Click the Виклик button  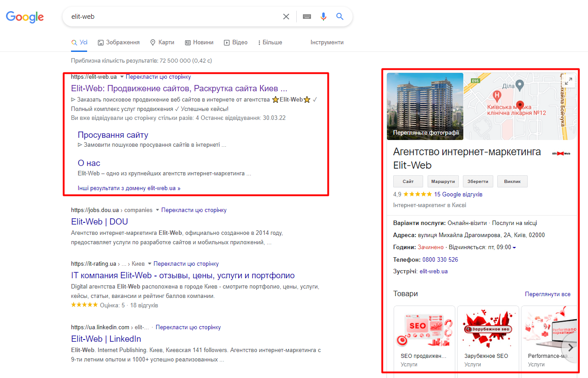point(512,181)
